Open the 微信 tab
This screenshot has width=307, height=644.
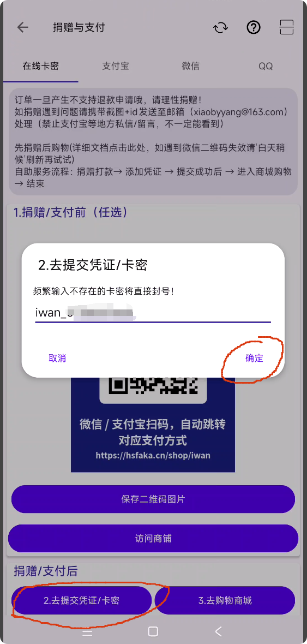pos(190,66)
